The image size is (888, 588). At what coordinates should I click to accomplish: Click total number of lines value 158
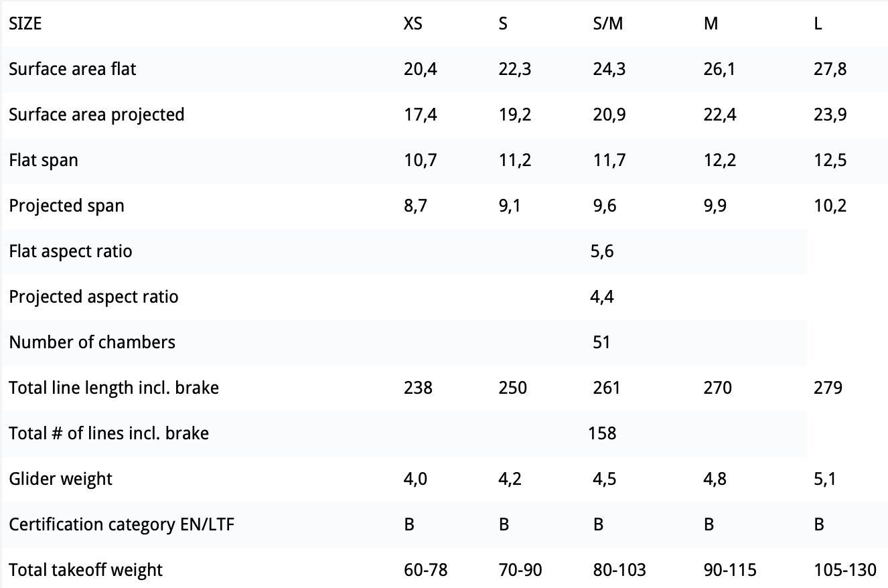click(x=602, y=433)
